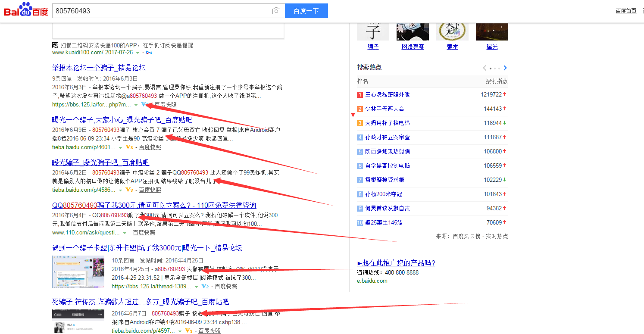Click V3 badge beside tieba.baidu.com/p/4601

(x=129, y=147)
